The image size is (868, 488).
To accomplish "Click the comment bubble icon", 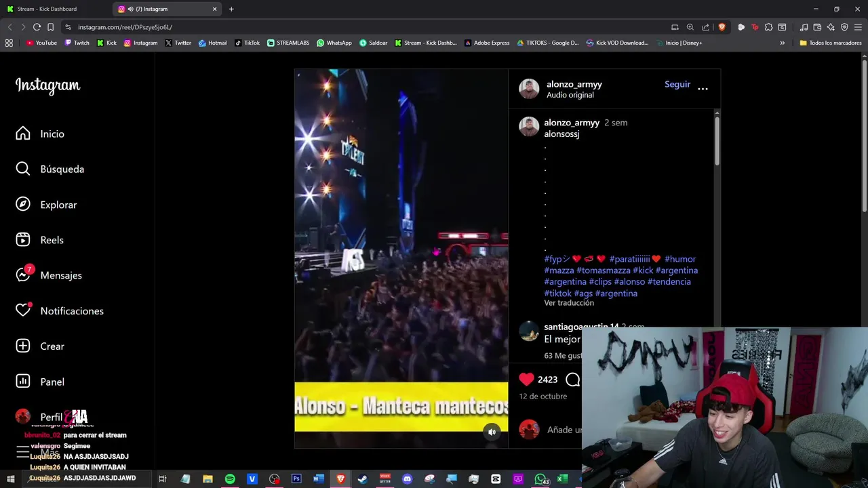I will [x=573, y=380].
